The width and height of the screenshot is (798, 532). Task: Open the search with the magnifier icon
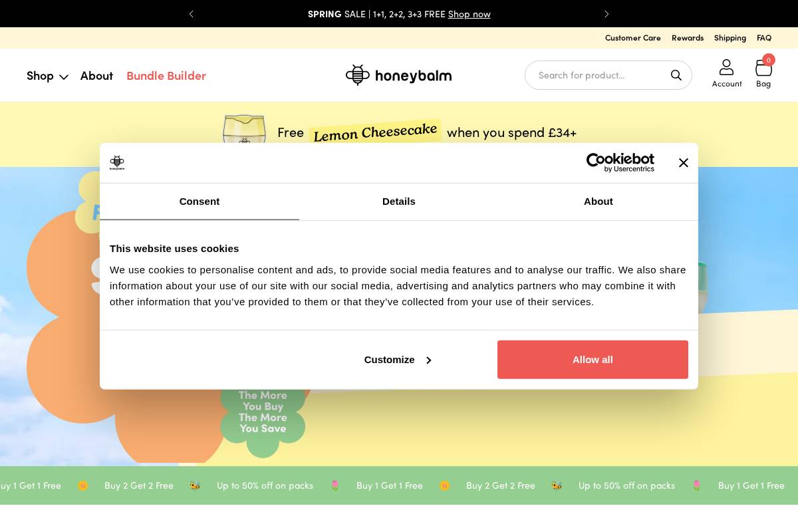click(x=676, y=75)
